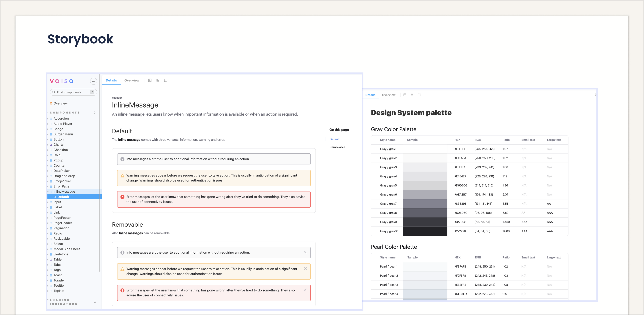Open the TopHat component

[x=59, y=291]
